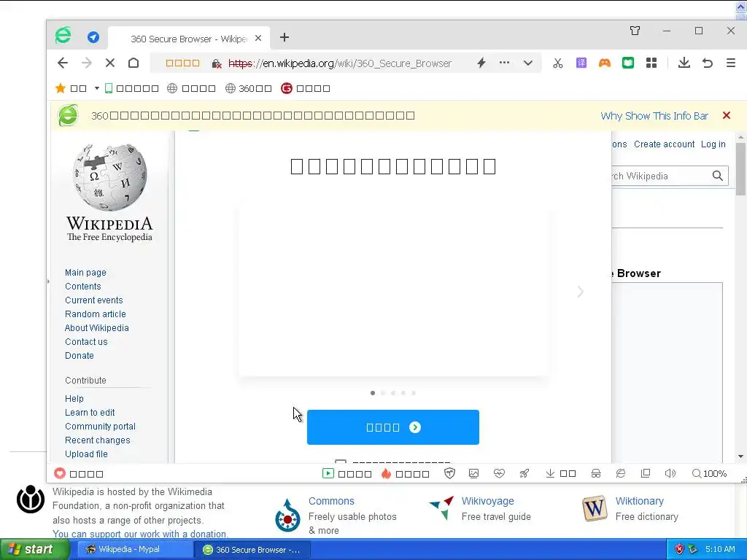The width and height of the screenshot is (747, 560).
Task: Open a new tab with the plus button
Action: (285, 37)
